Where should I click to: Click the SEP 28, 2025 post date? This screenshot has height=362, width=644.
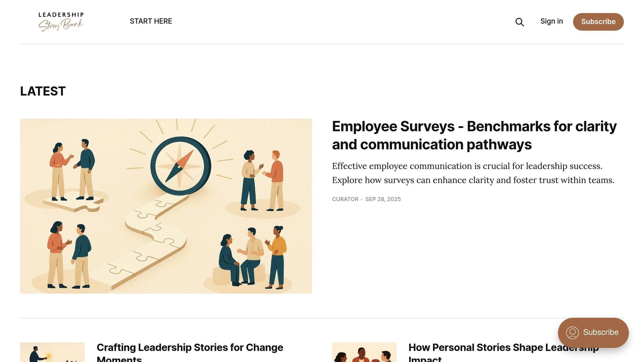point(383,199)
